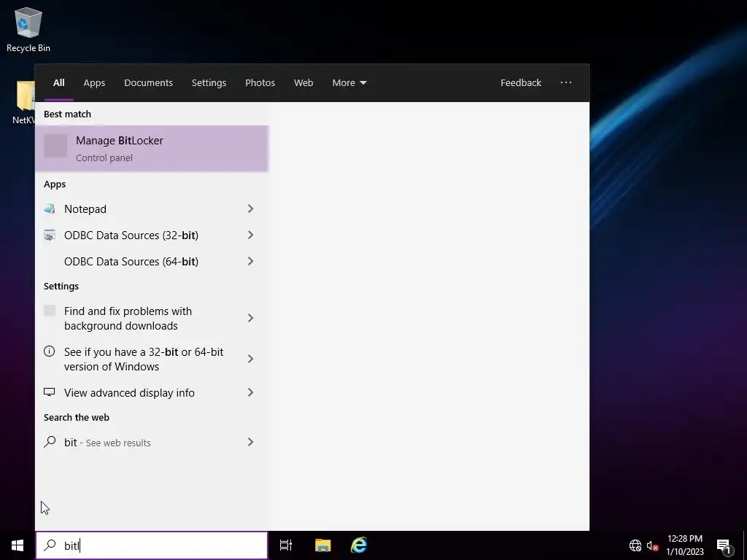
Task: Switch to the Web search tab
Action: pos(303,83)
